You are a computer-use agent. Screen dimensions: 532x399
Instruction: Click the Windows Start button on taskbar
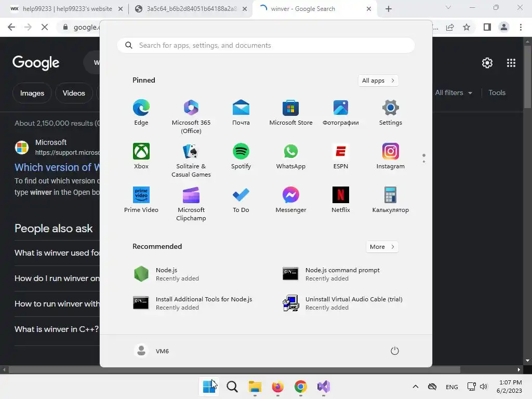click(x=209, y=387)
